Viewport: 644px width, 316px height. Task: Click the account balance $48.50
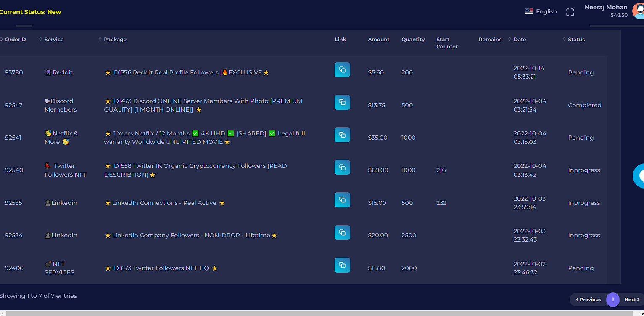pos(619,15)
